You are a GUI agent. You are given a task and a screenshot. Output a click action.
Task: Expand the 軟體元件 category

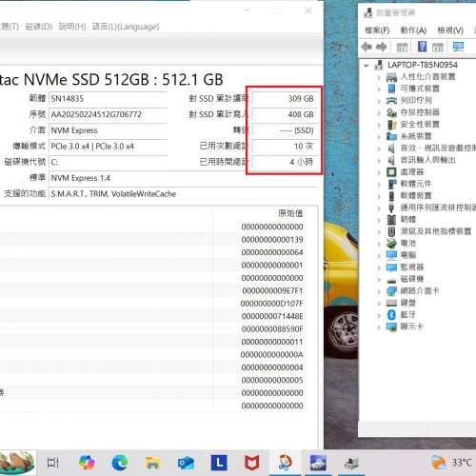tap(379, 184)
